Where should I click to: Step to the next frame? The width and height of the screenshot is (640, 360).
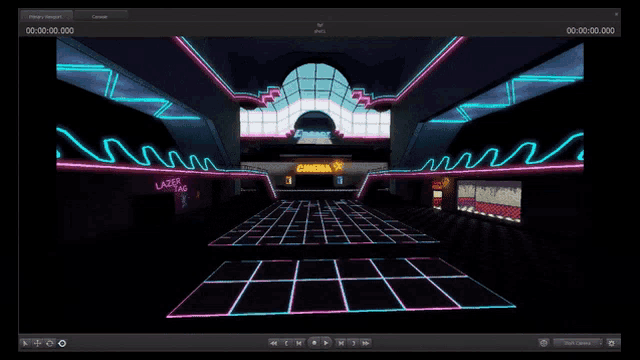(341, 343)
